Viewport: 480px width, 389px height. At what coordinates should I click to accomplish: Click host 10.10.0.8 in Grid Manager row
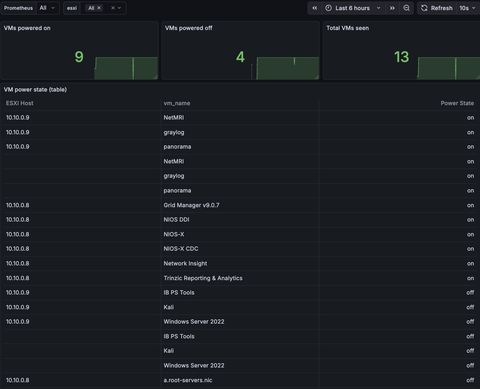(18, 205)
